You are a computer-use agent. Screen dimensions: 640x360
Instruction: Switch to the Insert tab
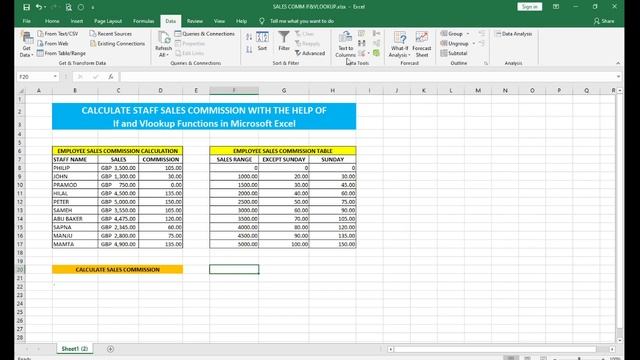point(77,21)
